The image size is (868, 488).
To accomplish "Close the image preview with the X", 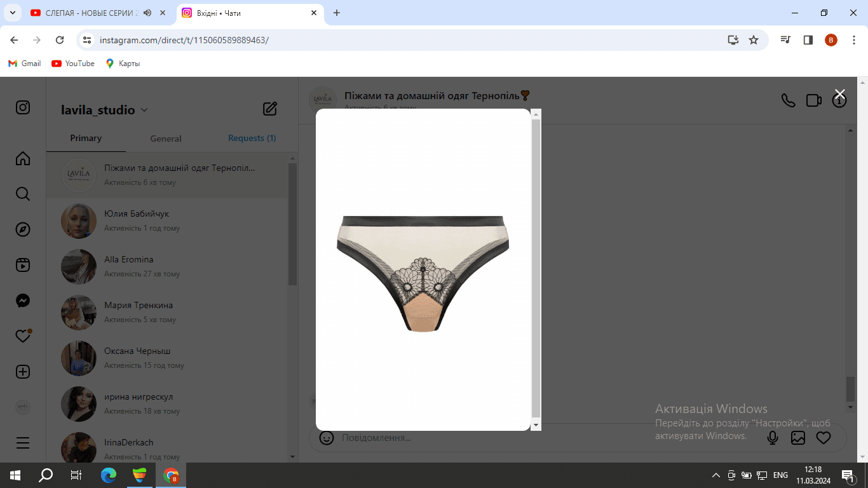I will click(839, 94).
